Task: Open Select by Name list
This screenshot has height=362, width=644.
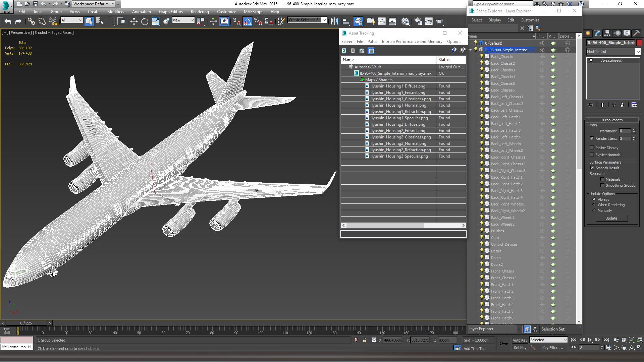Action: [x=100, y=21]
